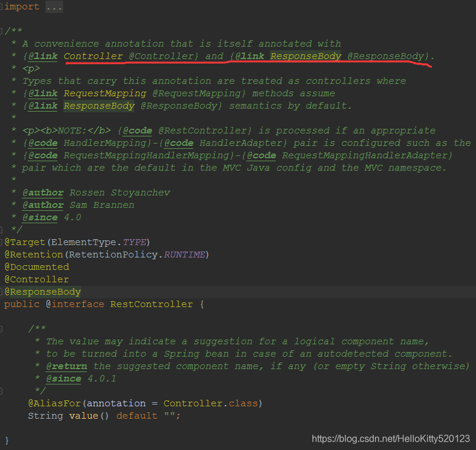Screen dimensions: 476x450
Task: Click the "TYPE" constant
Action: click(134, 242)
